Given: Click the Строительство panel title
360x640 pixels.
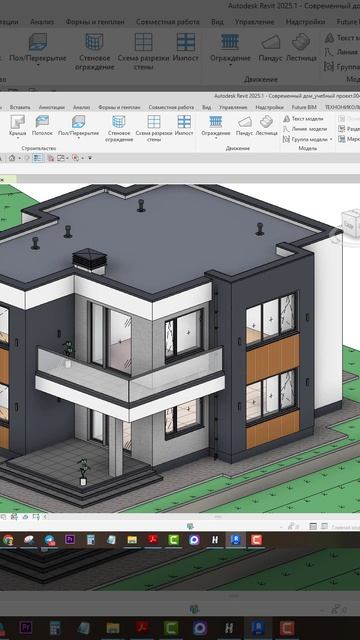Looking at the screenshot, I should (39, 149).
